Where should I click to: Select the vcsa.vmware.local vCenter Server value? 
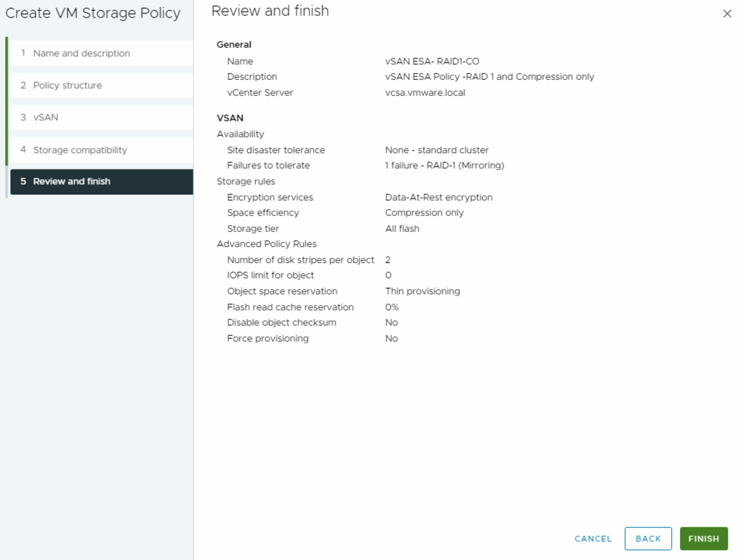tap(425, 93)
